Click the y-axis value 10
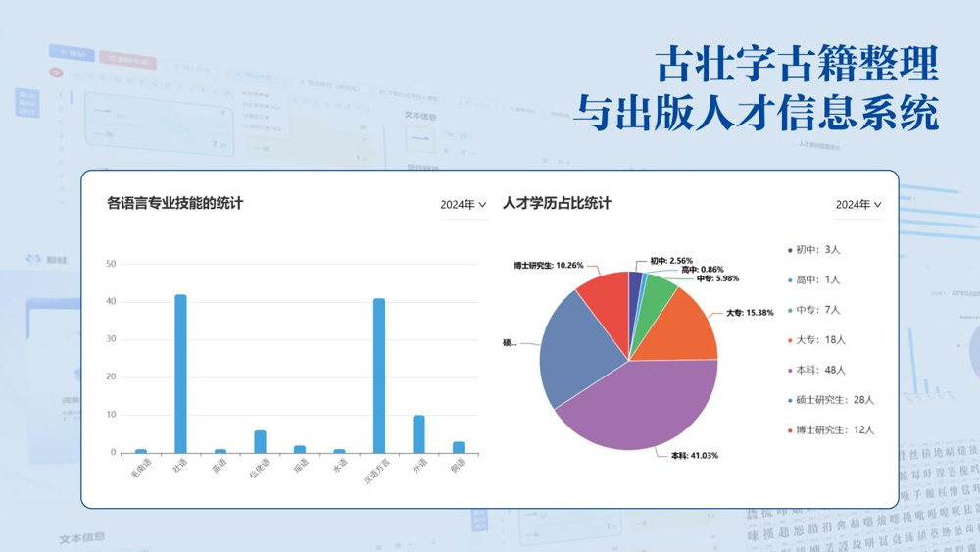The width and height of the screenshot is (980, 552). pyautogui.click(x=111, y=415)
